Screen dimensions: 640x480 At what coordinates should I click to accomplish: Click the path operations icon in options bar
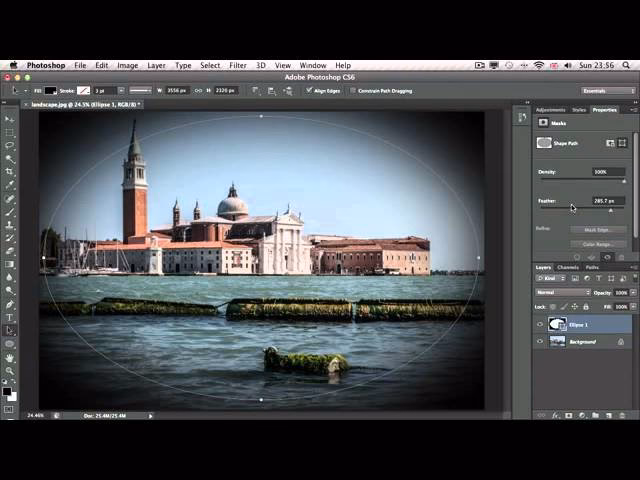[255, 91]
